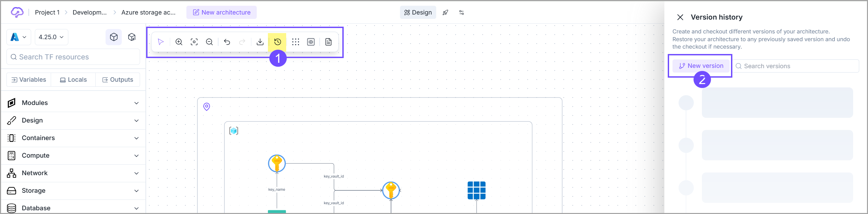This screenshot has width=868, height=214.
Task: Open version history clock icon
Action: (x=277, y=42)
